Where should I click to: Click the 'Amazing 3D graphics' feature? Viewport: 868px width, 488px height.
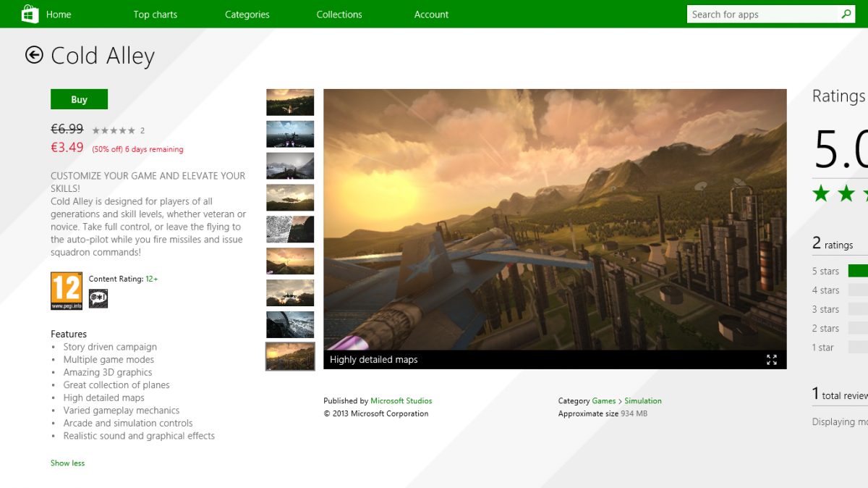click(108, 372)
